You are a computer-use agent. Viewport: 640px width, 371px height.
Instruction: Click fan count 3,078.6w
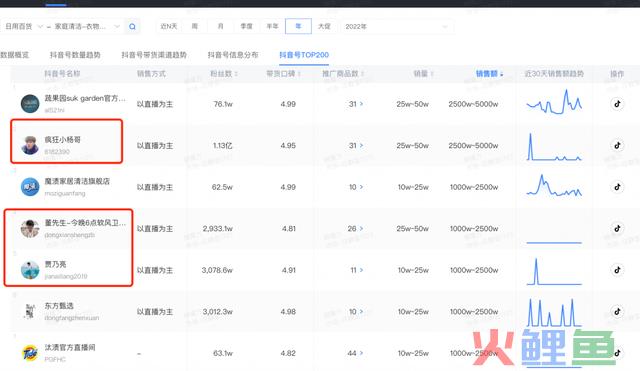pos(217,270)
